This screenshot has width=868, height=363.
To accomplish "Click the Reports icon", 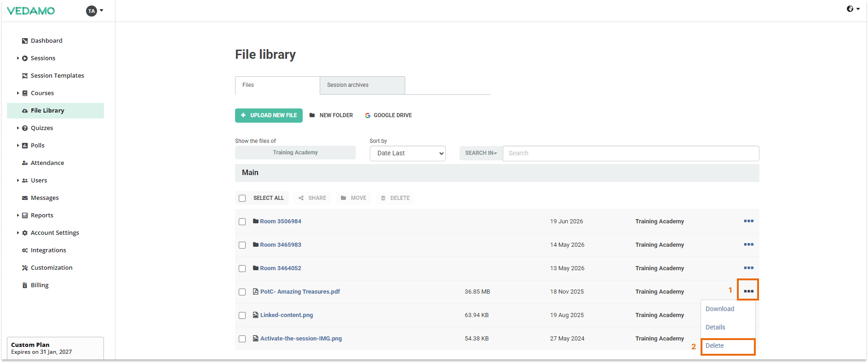I will tap(25, 216).
